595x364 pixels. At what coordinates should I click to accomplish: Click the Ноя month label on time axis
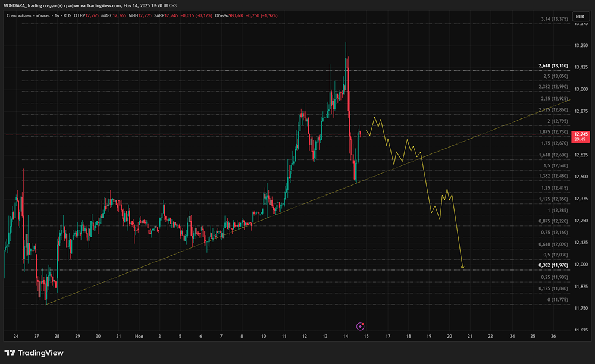point(139,336)
